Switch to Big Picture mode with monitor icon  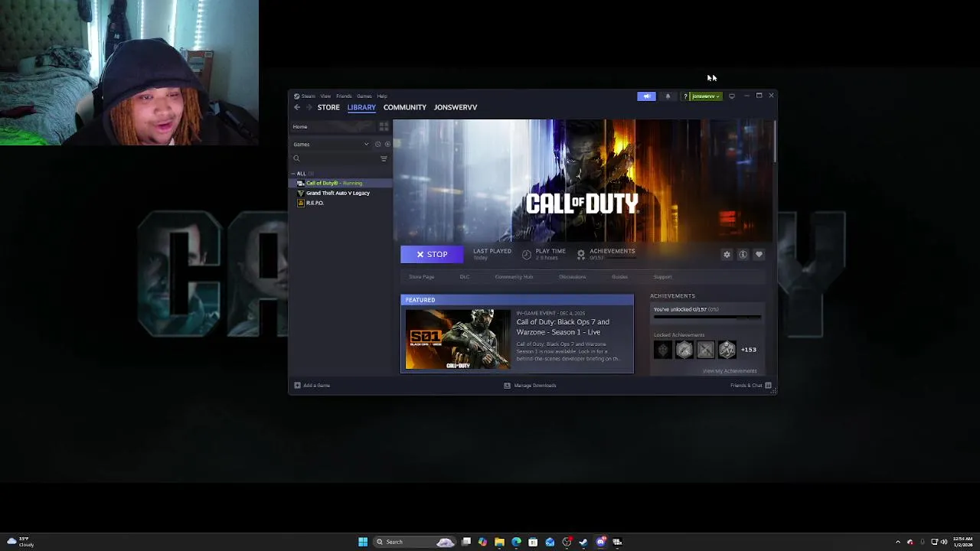[x=732, y=96]
